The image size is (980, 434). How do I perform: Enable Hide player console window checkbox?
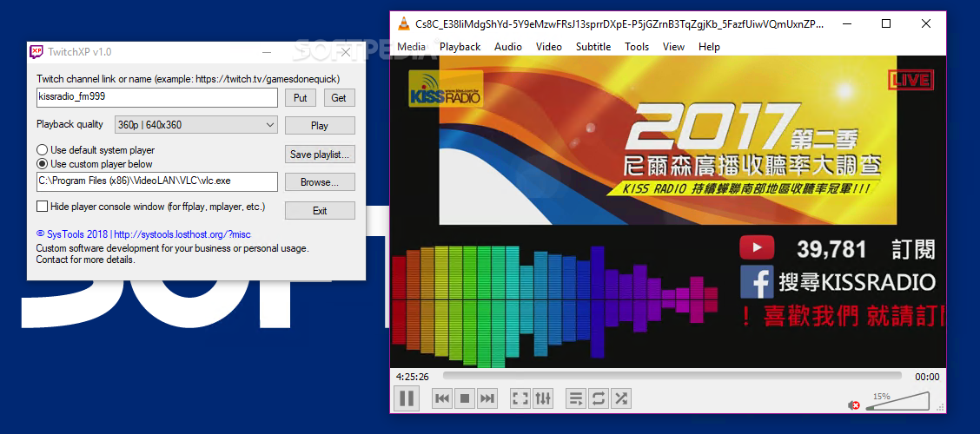tap(43, 206)
